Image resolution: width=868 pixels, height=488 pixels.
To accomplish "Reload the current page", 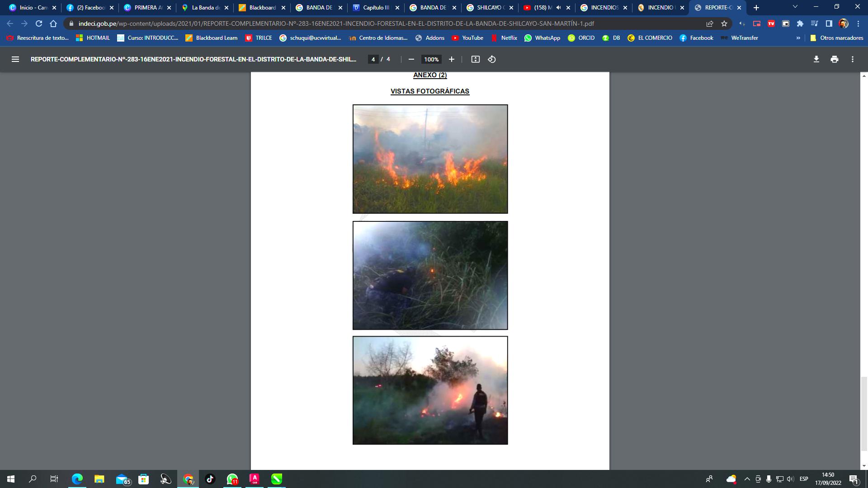I will click(x=39, y=23).
